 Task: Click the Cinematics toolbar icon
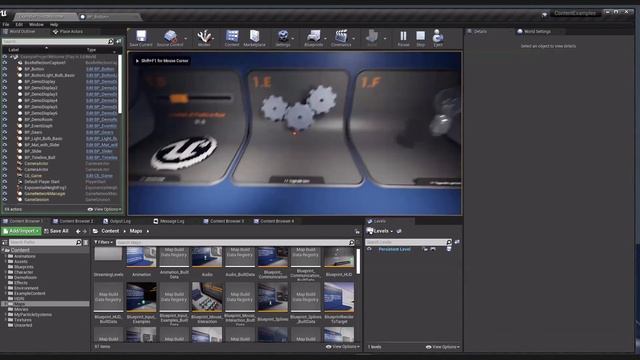pyautogui.click(x=341, y=36)
